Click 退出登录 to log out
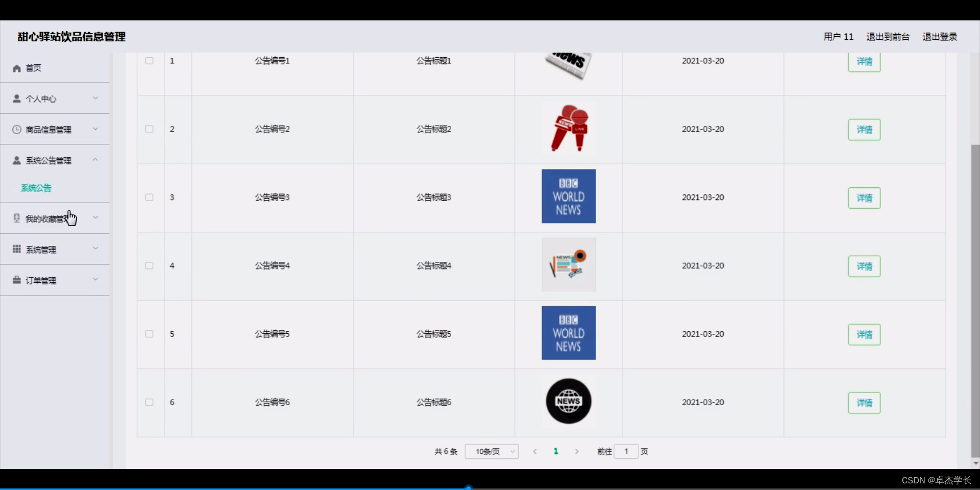This screenshot has width=980, height=490. 940,36
